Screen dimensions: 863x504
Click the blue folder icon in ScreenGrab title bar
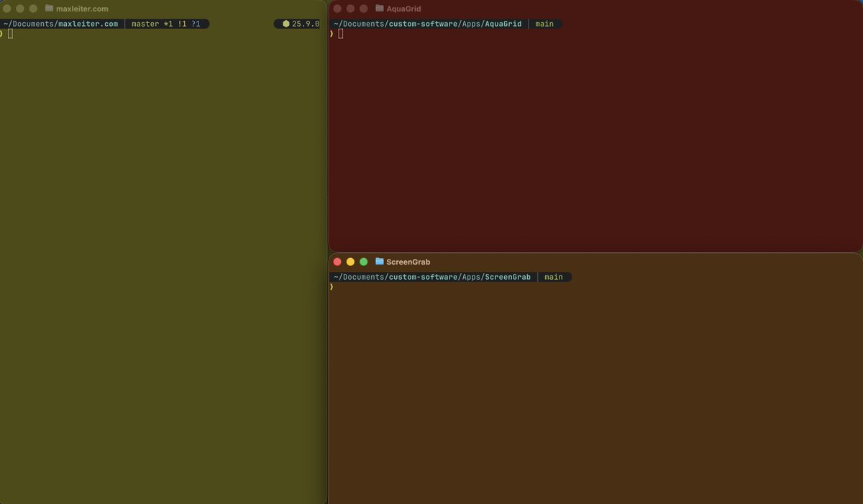(380, 262)
